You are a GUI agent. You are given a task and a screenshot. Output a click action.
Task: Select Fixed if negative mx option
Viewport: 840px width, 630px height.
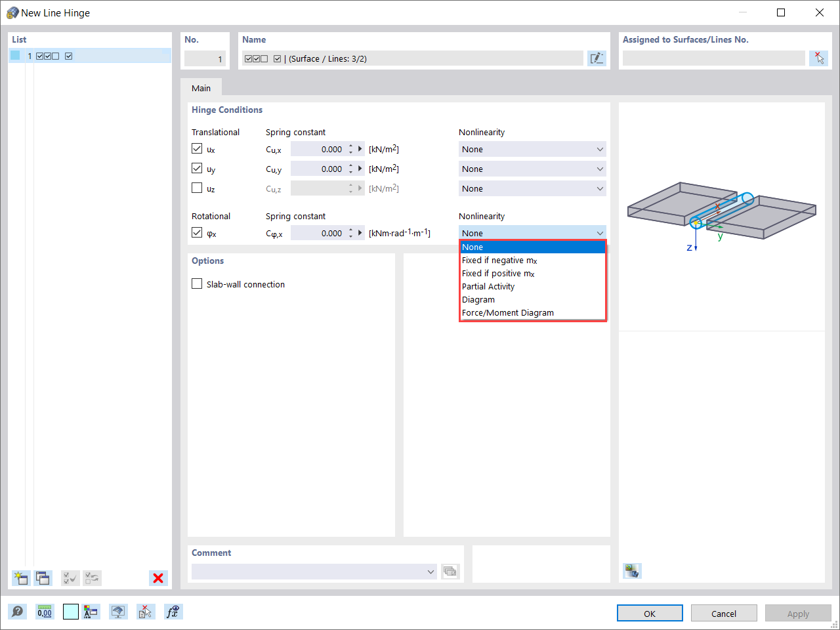499,260
